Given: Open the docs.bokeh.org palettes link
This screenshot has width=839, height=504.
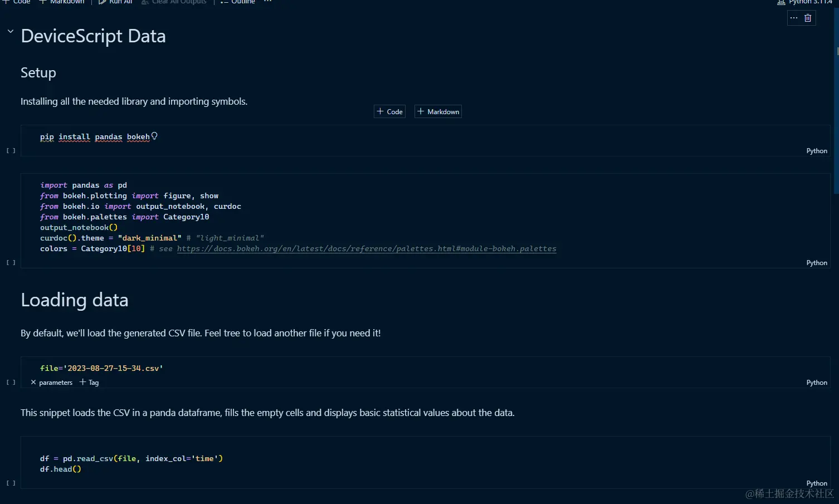Looking at the screenshot, I should 367,249.
